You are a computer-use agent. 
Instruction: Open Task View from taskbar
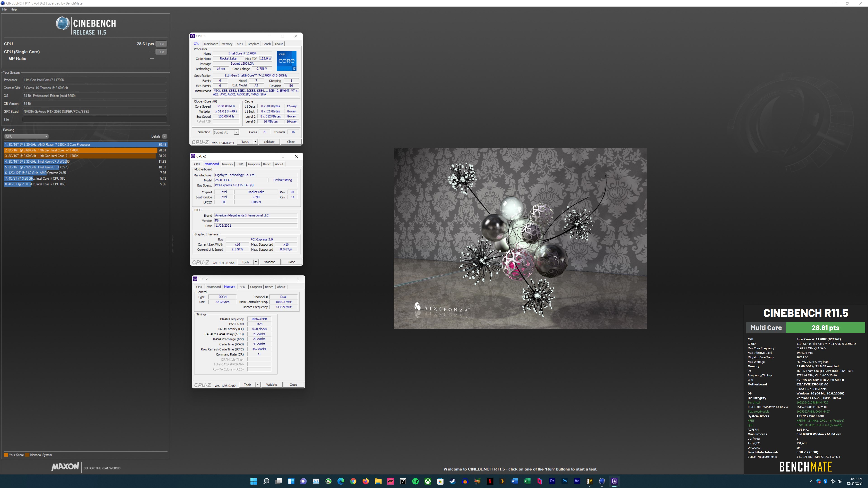click(279, 481)
